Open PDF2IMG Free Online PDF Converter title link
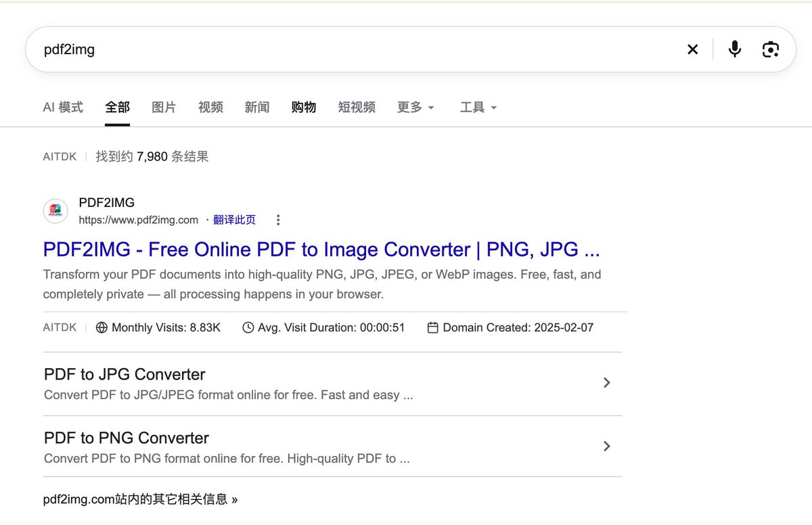 [321, 250]
